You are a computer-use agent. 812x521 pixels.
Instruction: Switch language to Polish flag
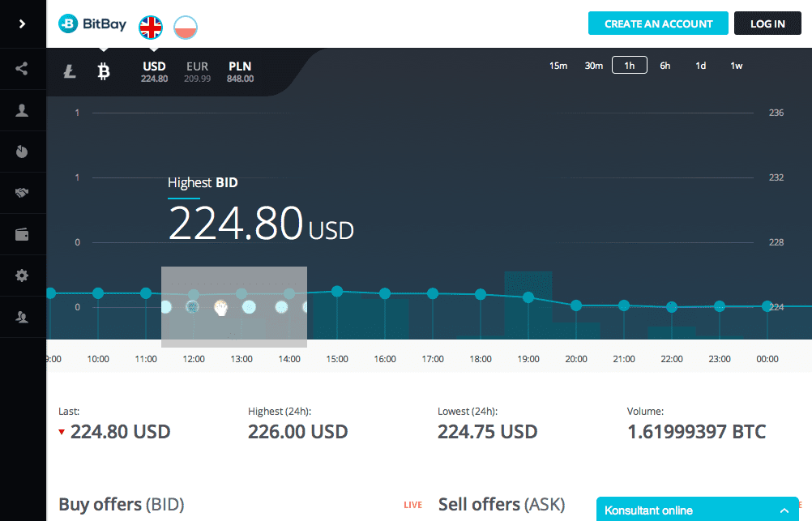pyautogui.click(x=186, y=27)
